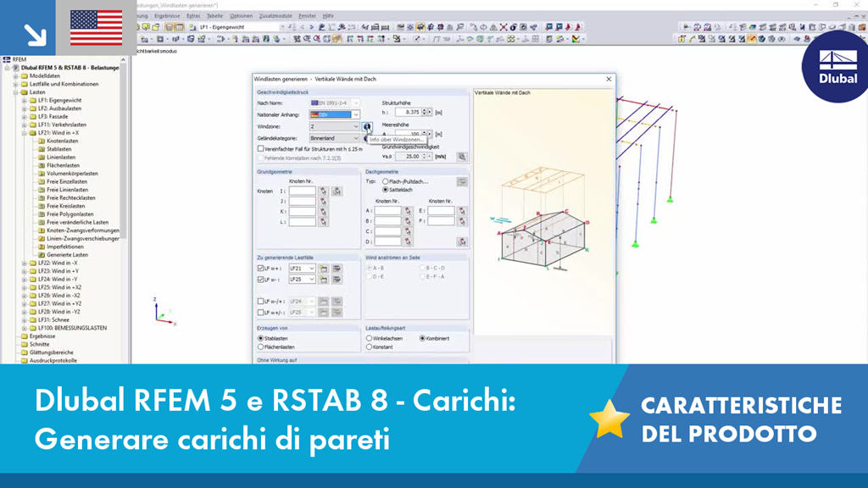
Task: Open the roof type settings icon in Dachgeometrie
Action: 462,181
